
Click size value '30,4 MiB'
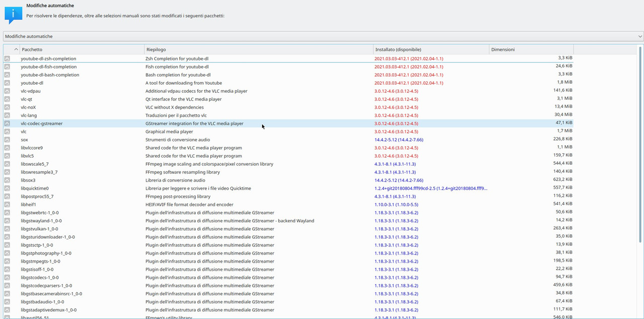coord(563,115)
